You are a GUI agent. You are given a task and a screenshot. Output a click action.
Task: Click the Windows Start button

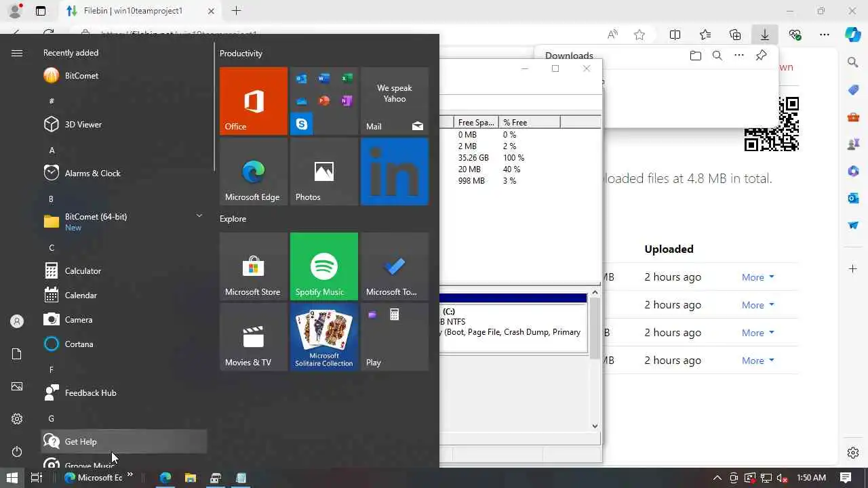(x=12, y=478)
